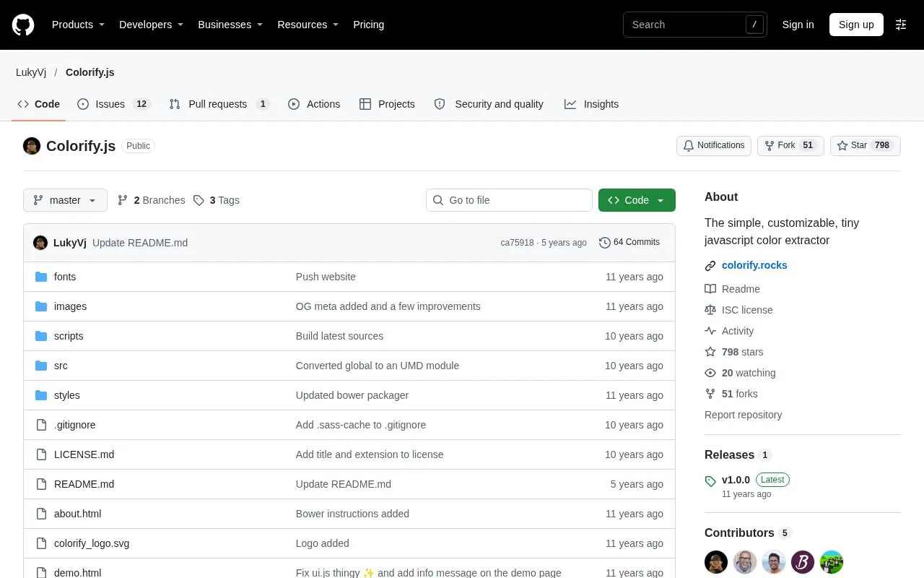Click the v1.0.0 release tag icon

tap(710, 480)
